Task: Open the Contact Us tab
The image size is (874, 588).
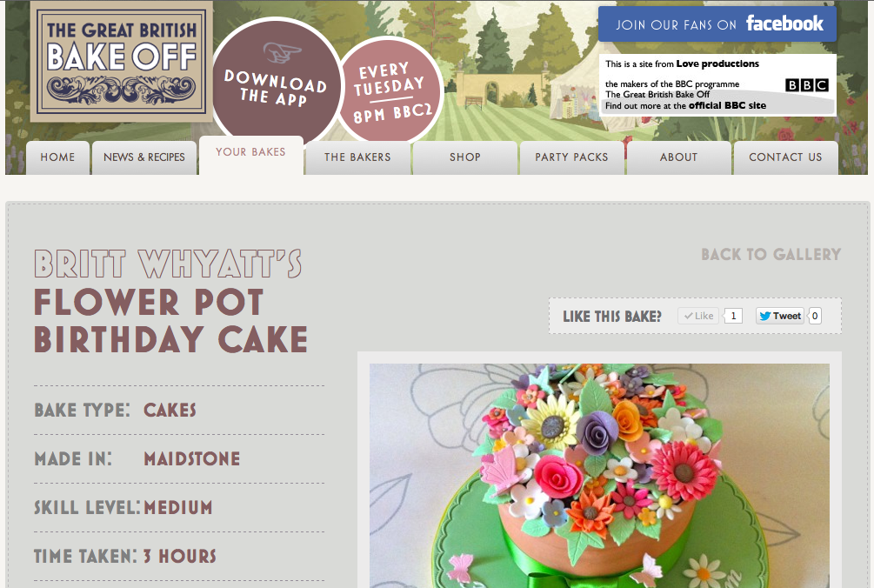Action: [x=786, y=157]
